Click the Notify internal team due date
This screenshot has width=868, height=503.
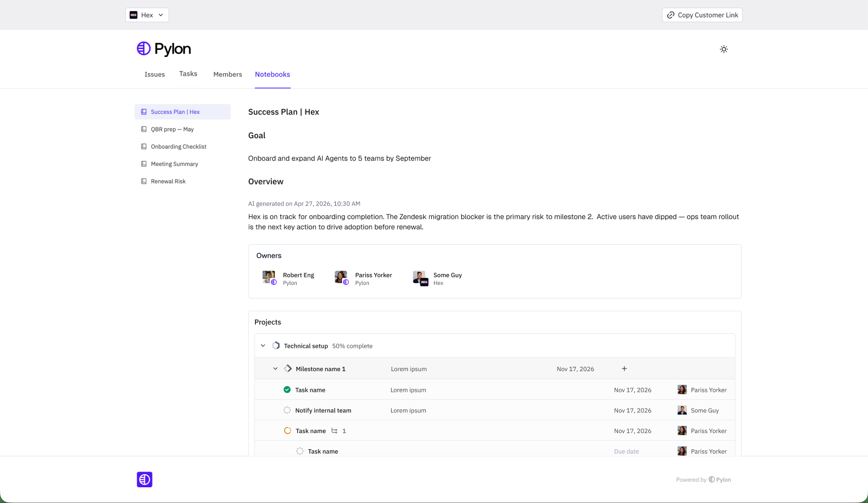633,411
